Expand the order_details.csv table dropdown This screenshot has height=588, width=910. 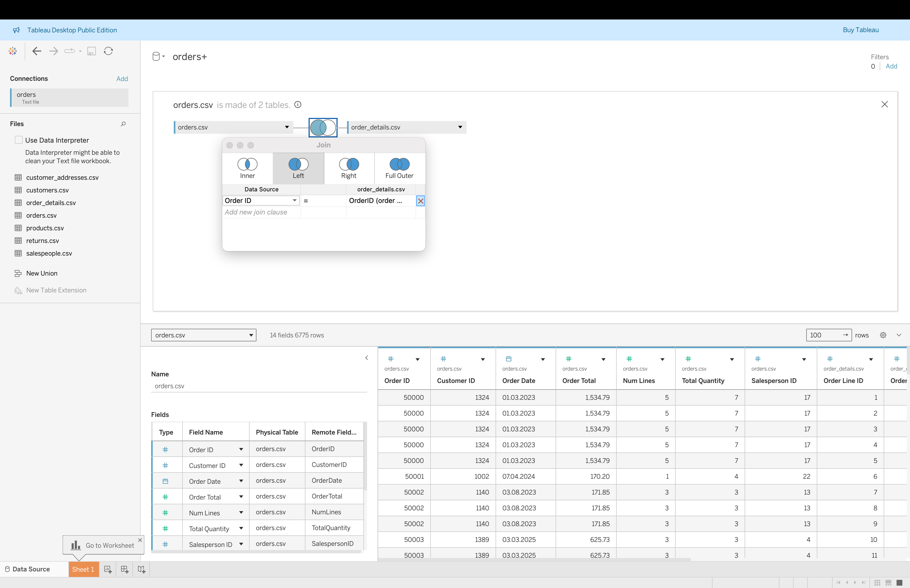[x=460, y=128]
